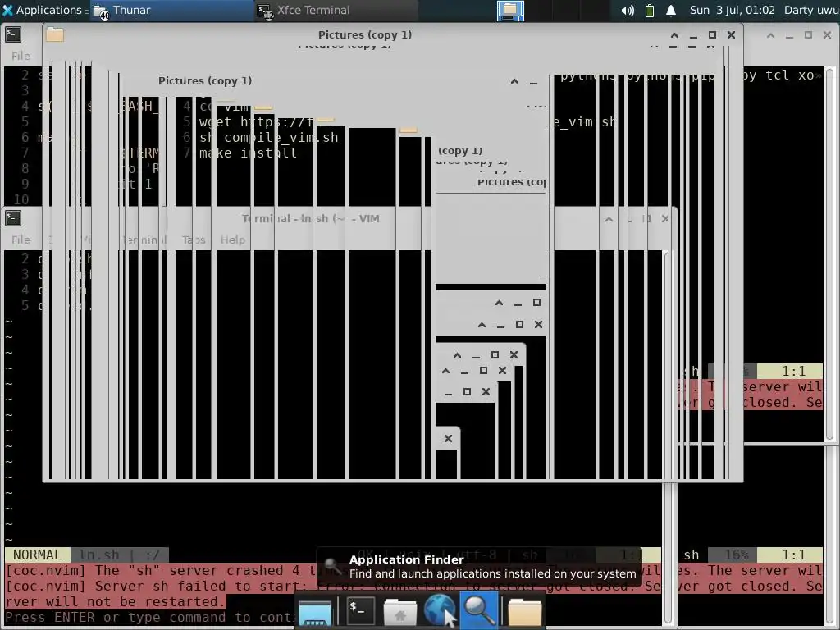
Task: Maximize the front Pictures (copy 1) window
Action: point(712,34)
